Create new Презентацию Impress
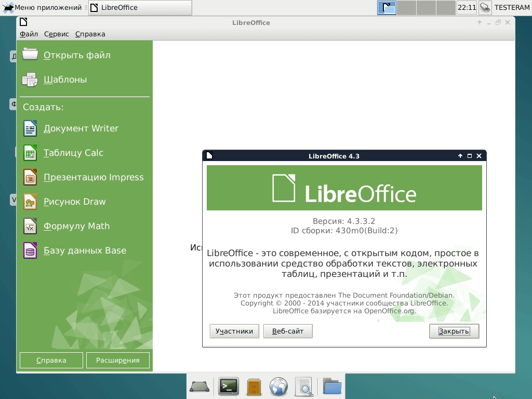 (x=94, y=177)
